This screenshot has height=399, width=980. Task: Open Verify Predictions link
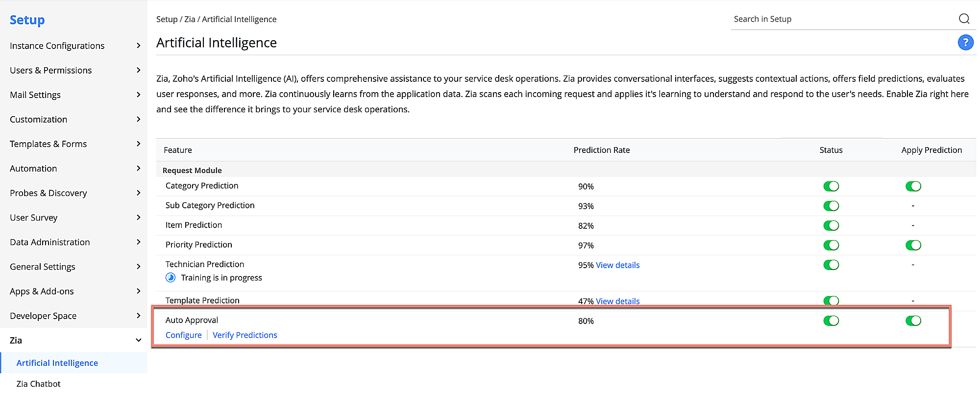pos(245,335)
